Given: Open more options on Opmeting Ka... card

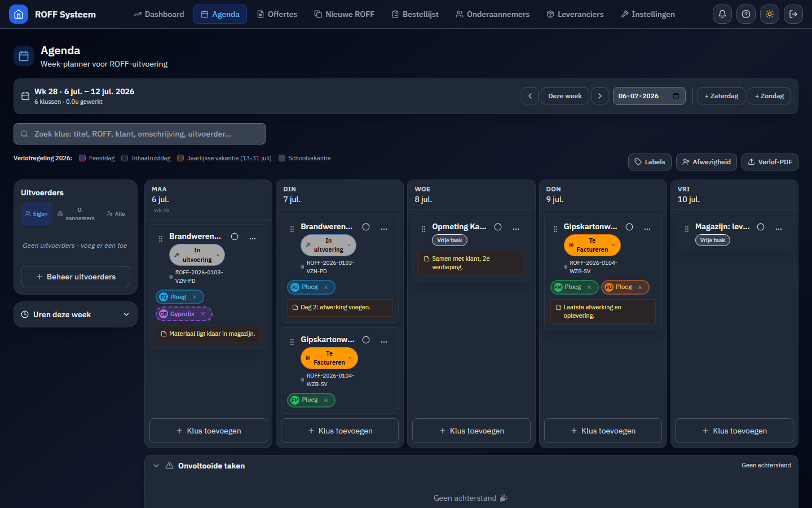Looking at the screenshot, I should point(516,229).
